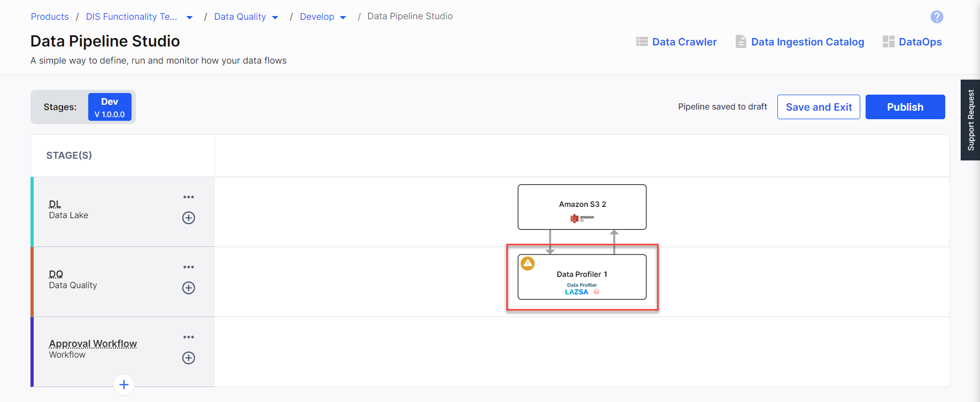Click plus icon in Data Lake stage

pyautogui.click(x=189, y=218)
